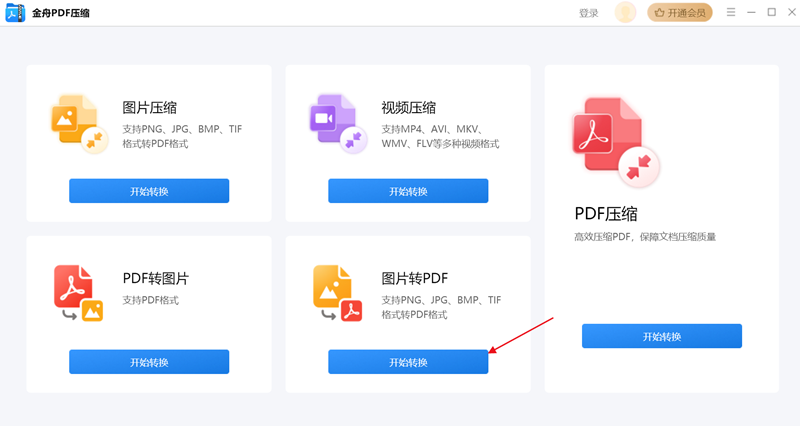Click the 开通会员 membership button
This screenshot has width=800, height=426.
pyautogui.click(x=680, y=13)
